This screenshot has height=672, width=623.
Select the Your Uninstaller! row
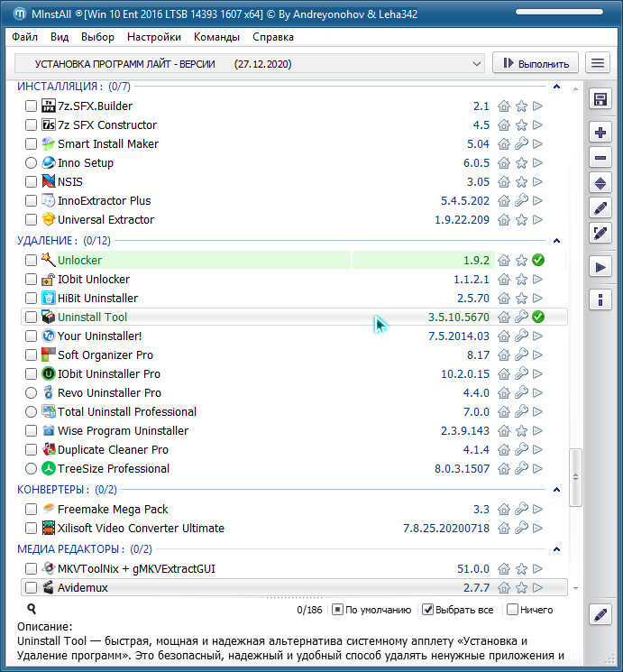[294, 336]
